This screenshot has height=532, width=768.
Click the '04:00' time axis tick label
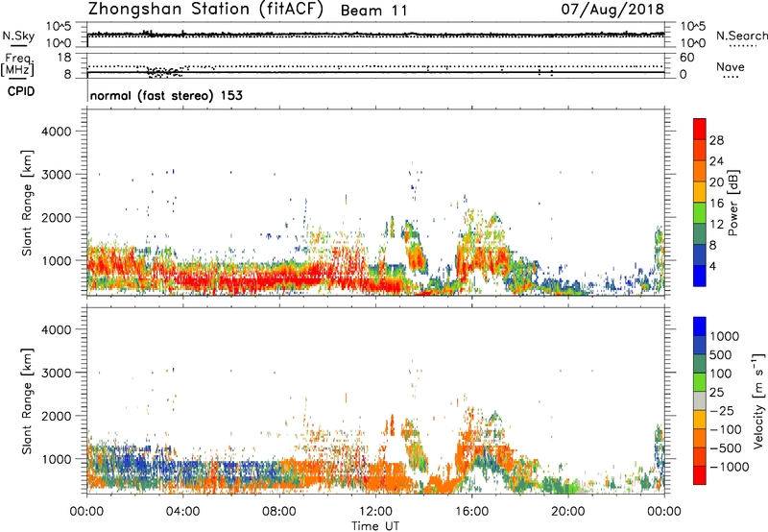click(x=182, y=512)
